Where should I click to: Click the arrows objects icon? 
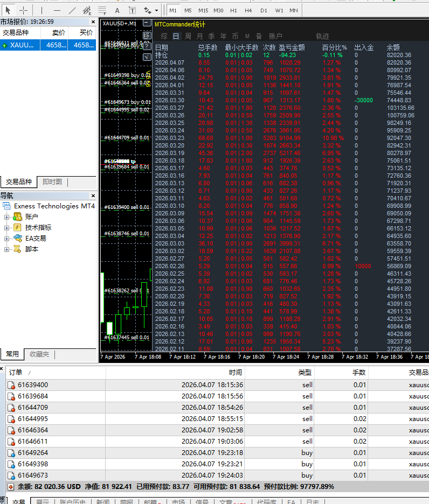147,10
